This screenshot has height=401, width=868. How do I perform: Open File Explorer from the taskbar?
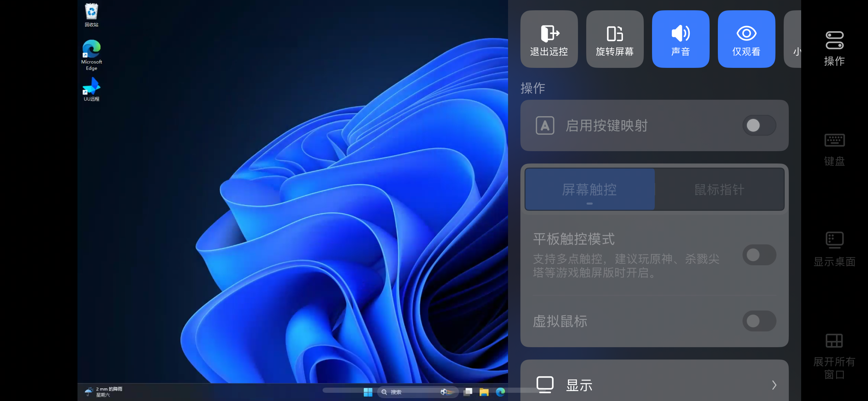(484, 392)
